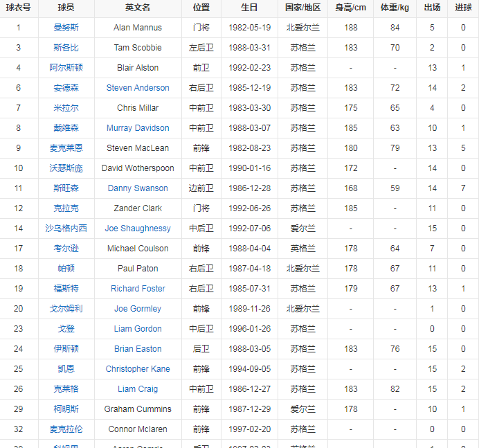479x448 pixels.
Task: Open the Christopher Kane link
Action: 137,369
